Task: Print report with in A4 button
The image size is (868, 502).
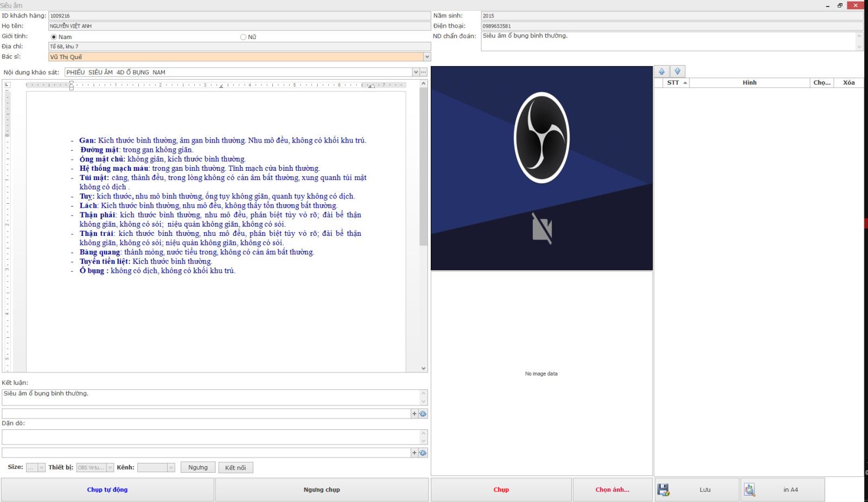Action: coord(783,490)
